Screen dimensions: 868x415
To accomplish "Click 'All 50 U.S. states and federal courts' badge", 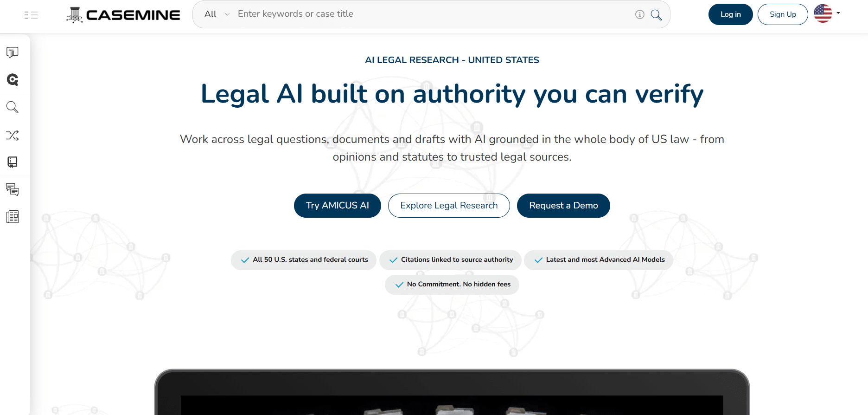I will pyautogui.click(x=304, y=260).
